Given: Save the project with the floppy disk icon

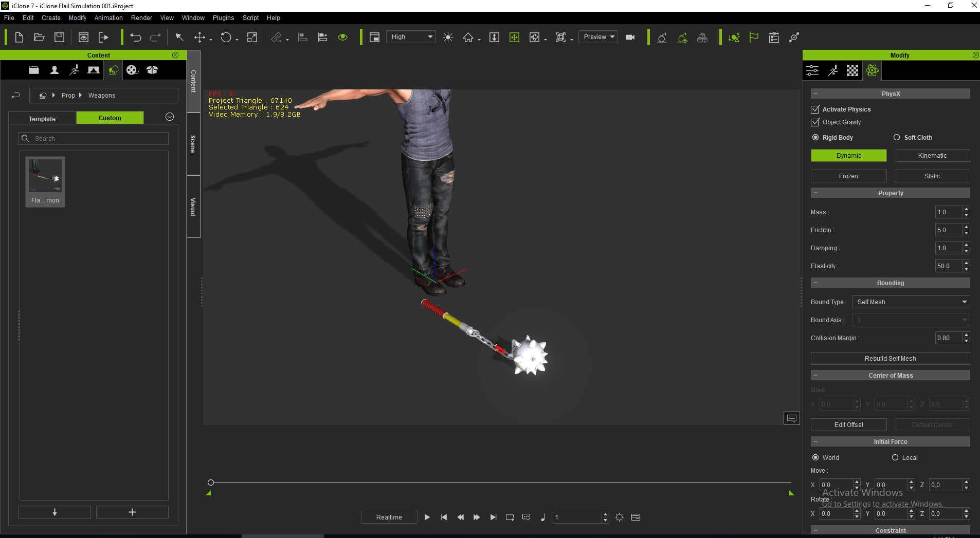Looking at the screenshot, I should click(60, 37).
